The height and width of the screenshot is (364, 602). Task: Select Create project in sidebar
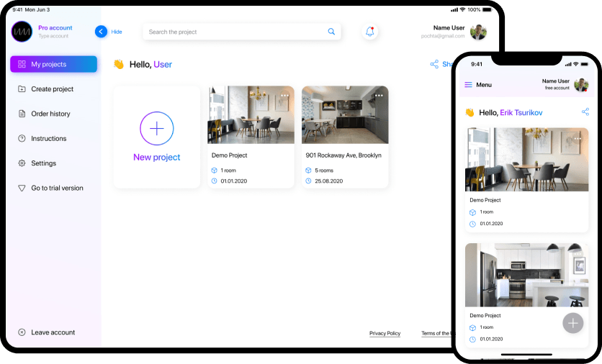[x=53, y=89]
